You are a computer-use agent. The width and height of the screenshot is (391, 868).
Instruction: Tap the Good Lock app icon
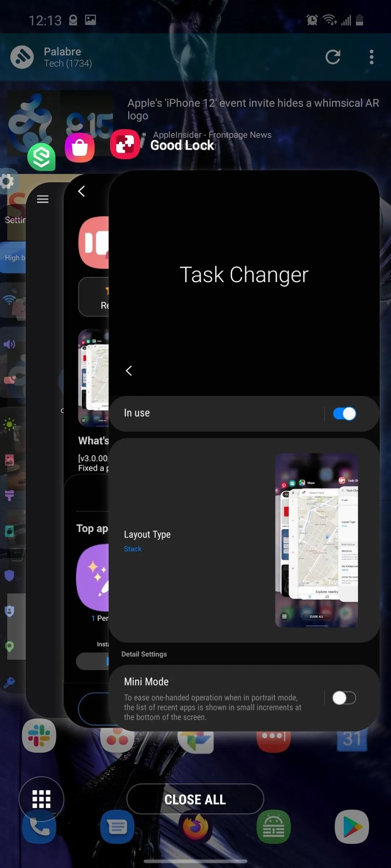coord(125,144)
